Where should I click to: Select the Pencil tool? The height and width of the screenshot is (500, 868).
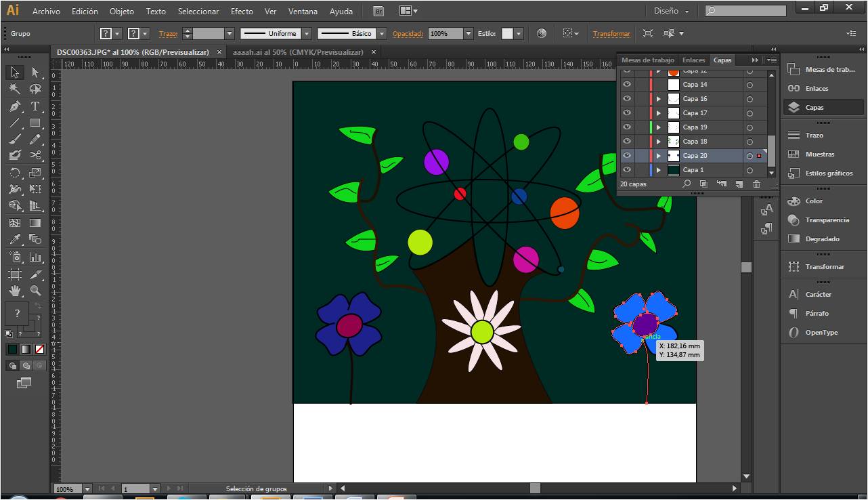click(x=35, y=139)
